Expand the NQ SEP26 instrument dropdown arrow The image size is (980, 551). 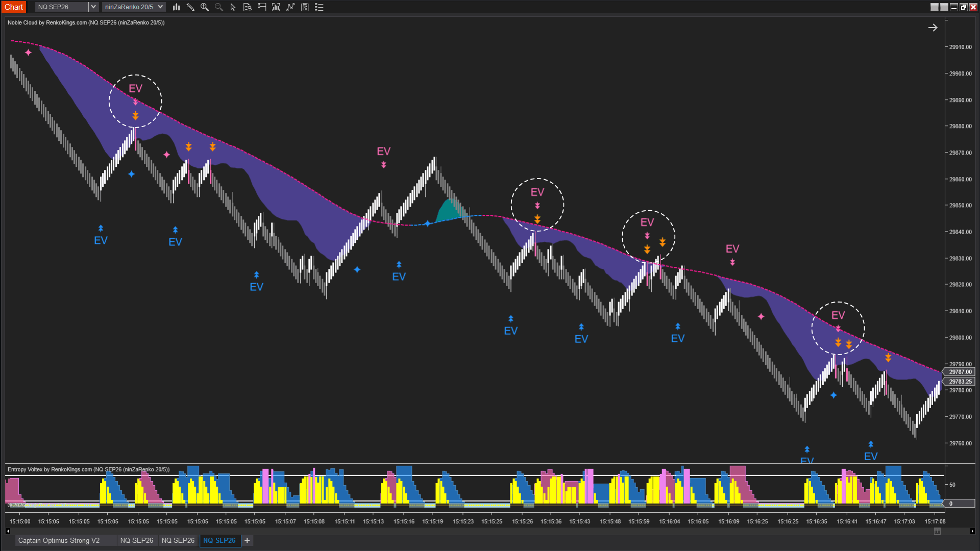coord(93,7)
